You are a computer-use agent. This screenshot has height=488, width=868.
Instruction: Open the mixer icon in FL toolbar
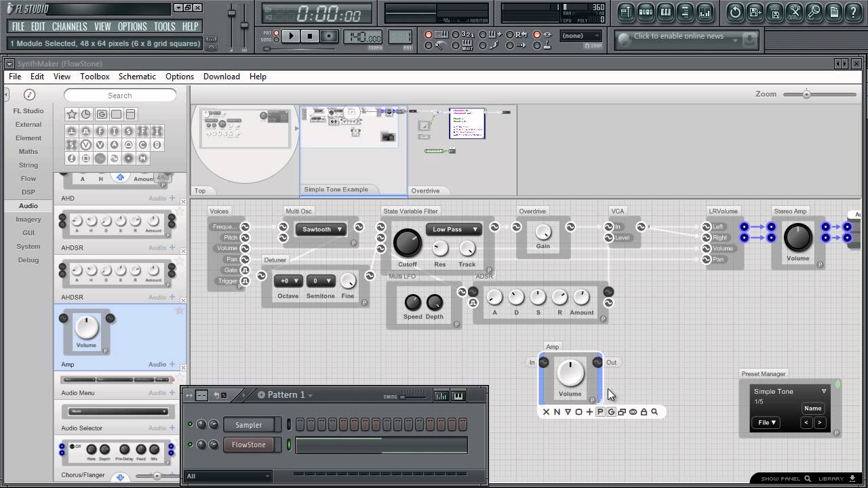[x=705, y=12]
